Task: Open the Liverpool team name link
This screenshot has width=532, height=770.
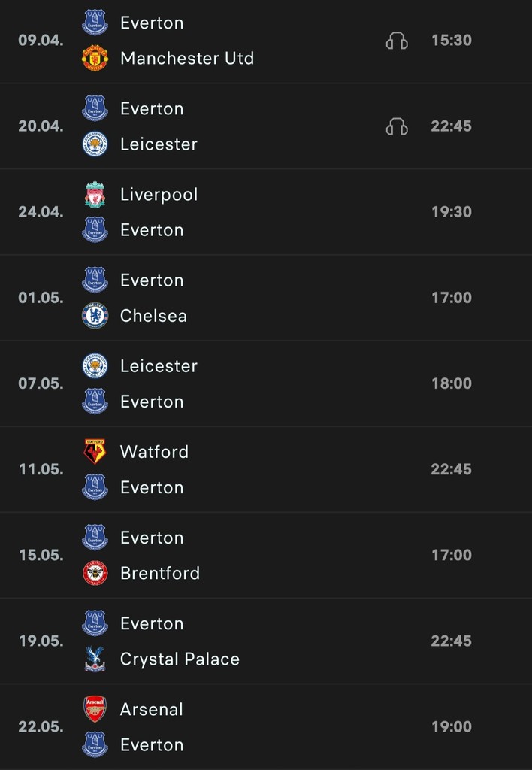Action: click(x=159, y=194)
